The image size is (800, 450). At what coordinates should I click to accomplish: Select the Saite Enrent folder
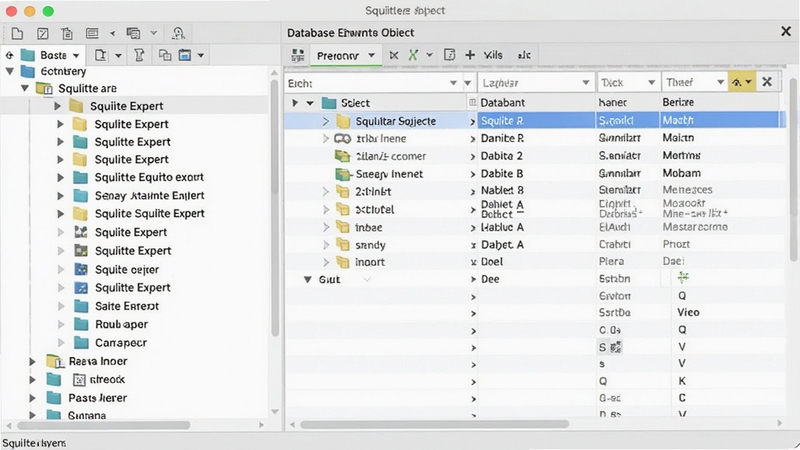127,306
